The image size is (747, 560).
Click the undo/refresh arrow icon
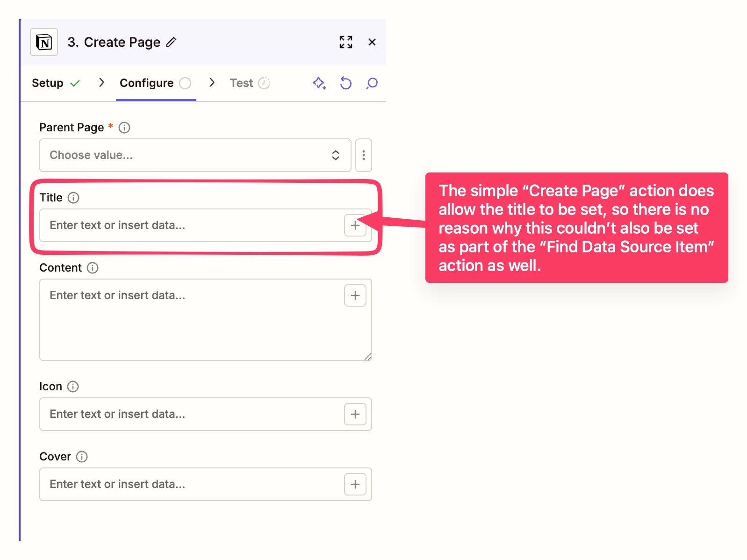[346, 83]
